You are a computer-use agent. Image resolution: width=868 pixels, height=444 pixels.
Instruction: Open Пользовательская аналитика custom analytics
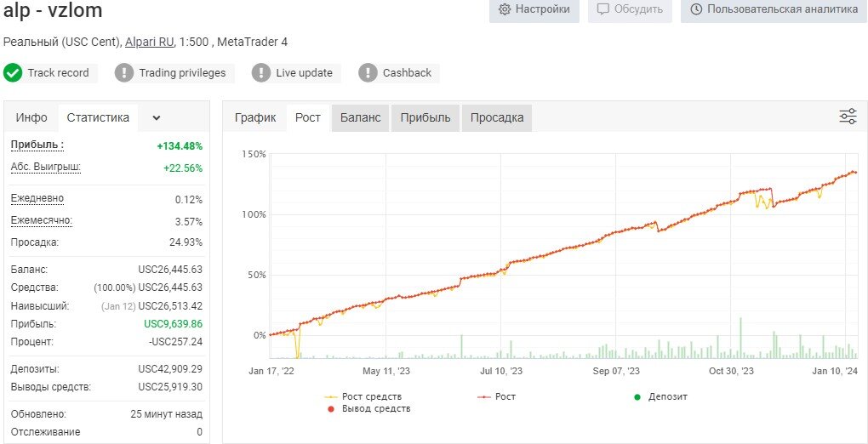coord(774,9)
